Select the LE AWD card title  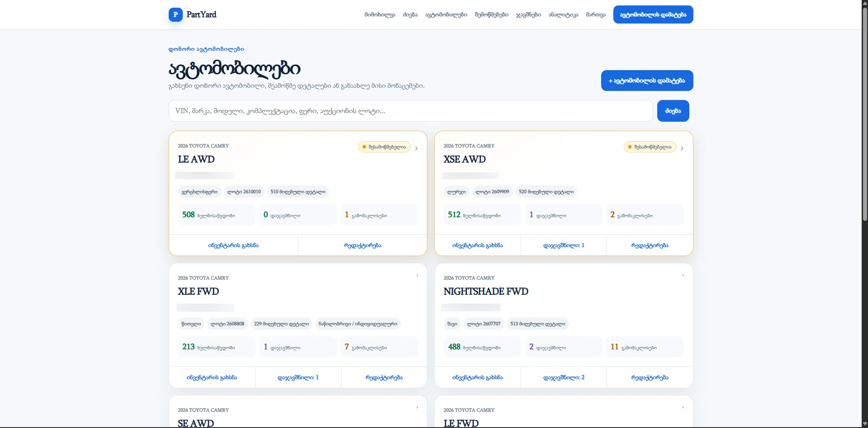click(196, 159)
